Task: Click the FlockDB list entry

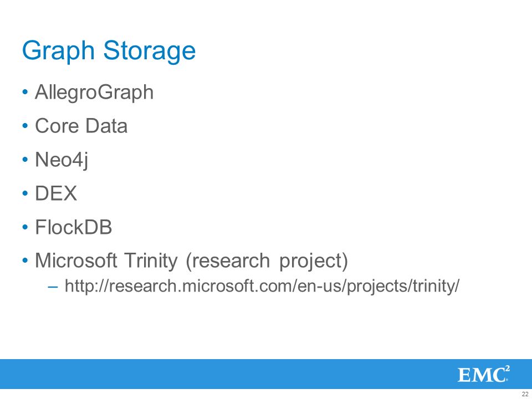Action: click(x=73, y=227)
